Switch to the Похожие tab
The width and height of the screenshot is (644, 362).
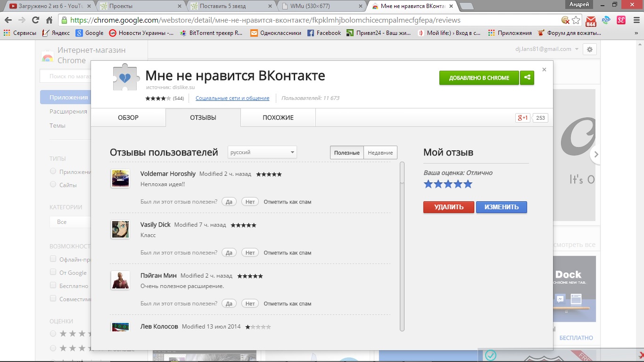click(x=278, y=118)
